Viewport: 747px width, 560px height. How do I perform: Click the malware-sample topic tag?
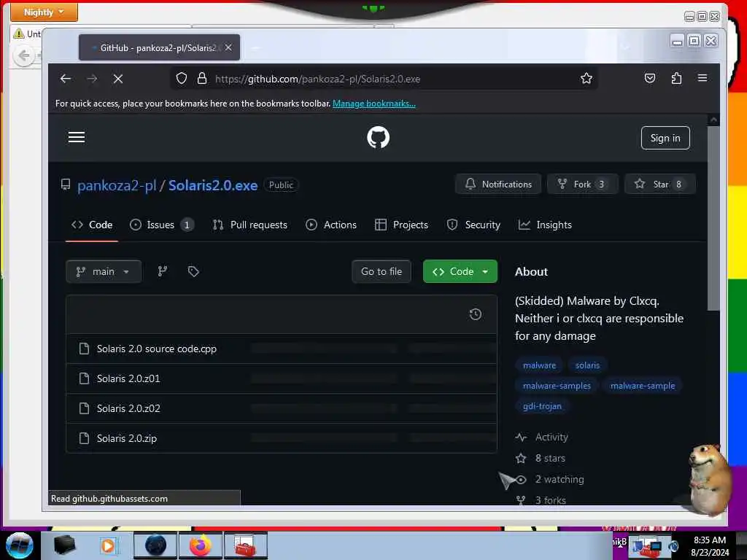point(643,386)
